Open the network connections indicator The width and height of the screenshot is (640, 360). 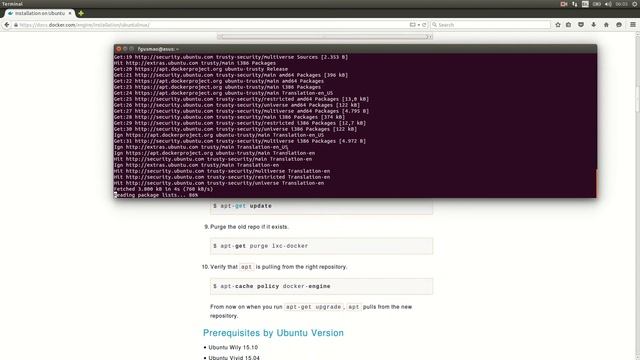point(575,4)
